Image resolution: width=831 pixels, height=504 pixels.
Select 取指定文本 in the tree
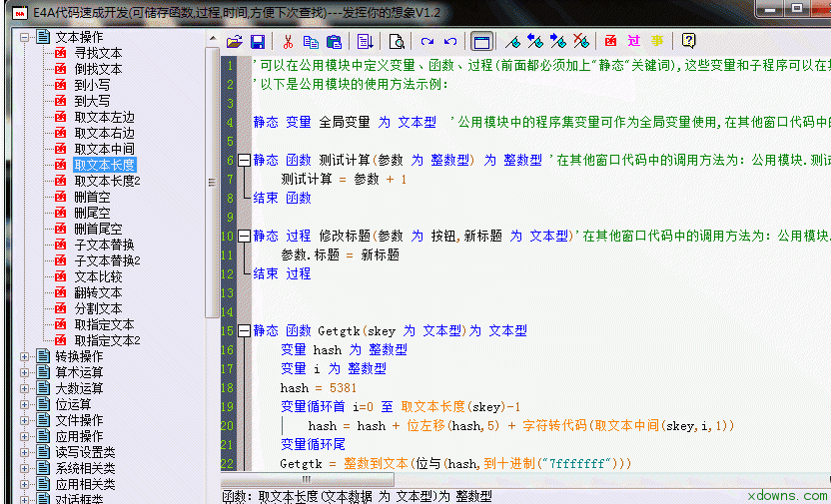(105, 324)
